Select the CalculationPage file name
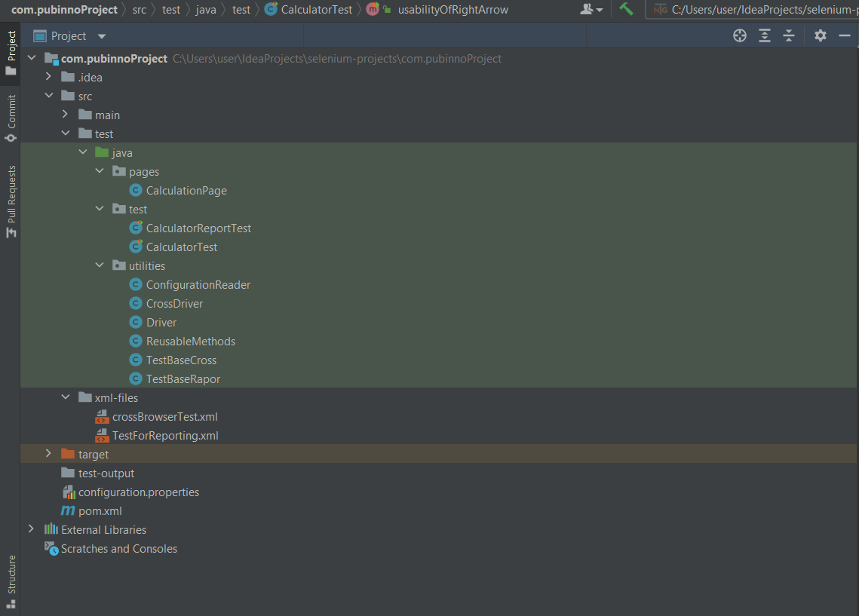The image size is (859, 616). click(x=186, y=191)
